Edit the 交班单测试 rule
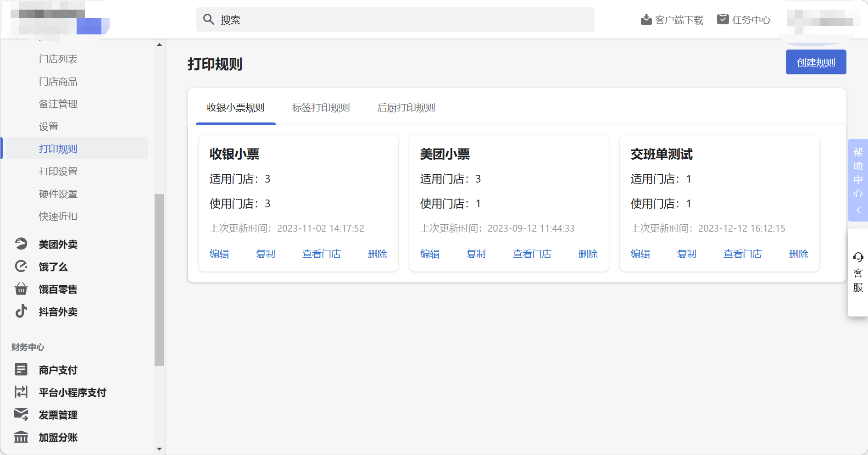This screenshot has height=455, width=868. 640,254
